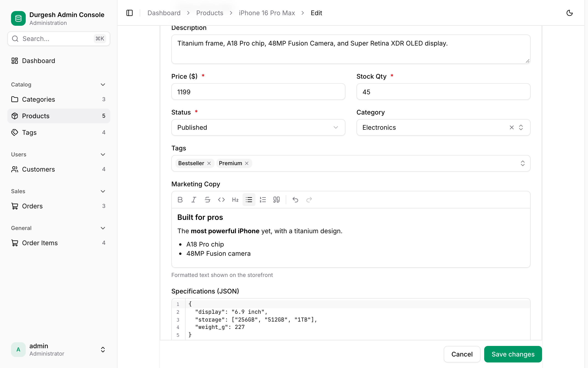Clear the Electronics category selection

[x=512, y=127]
